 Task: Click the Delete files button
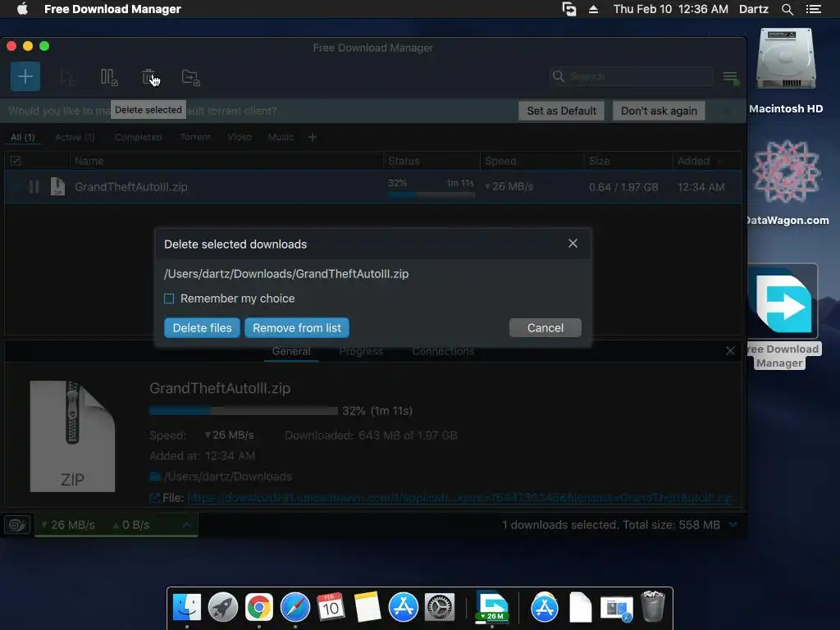pos(202,328)
